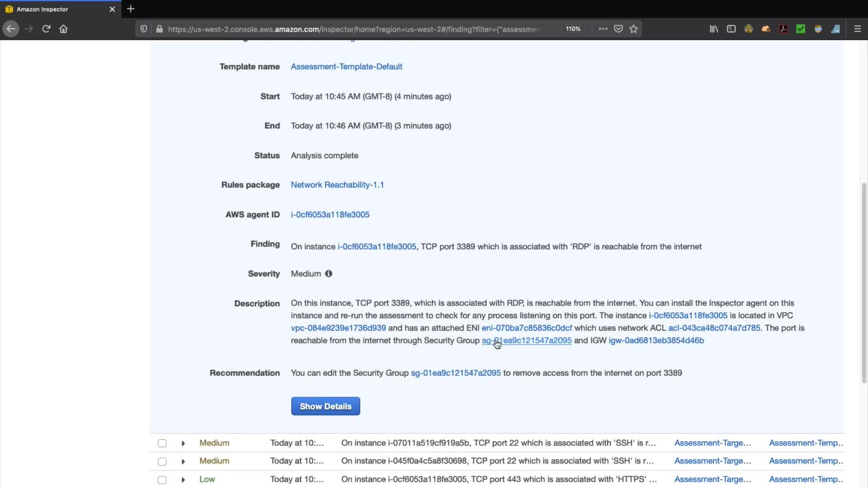Open the page actions three-dot menu
This screenshot has width=868, height=488.
(603, 29)
